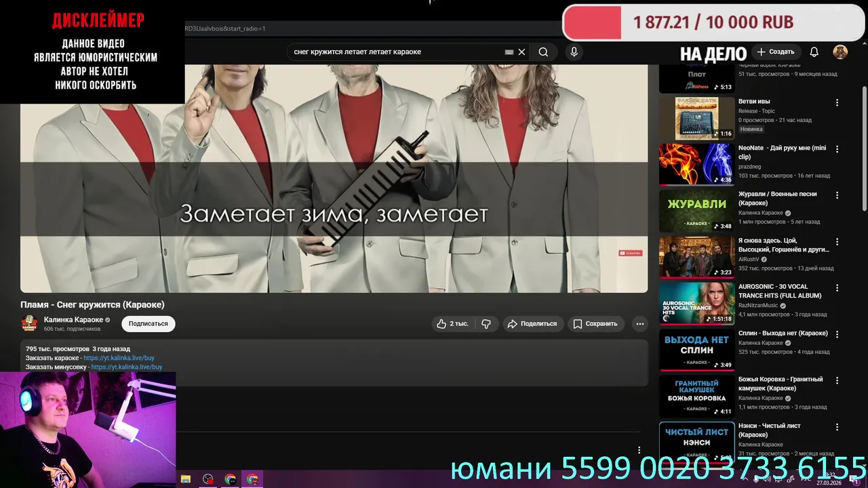The width and height of the screenshot is (868, 488).
Task: Open options menu for Божья Коровка - Гранитный камушек
Action: 837,380
